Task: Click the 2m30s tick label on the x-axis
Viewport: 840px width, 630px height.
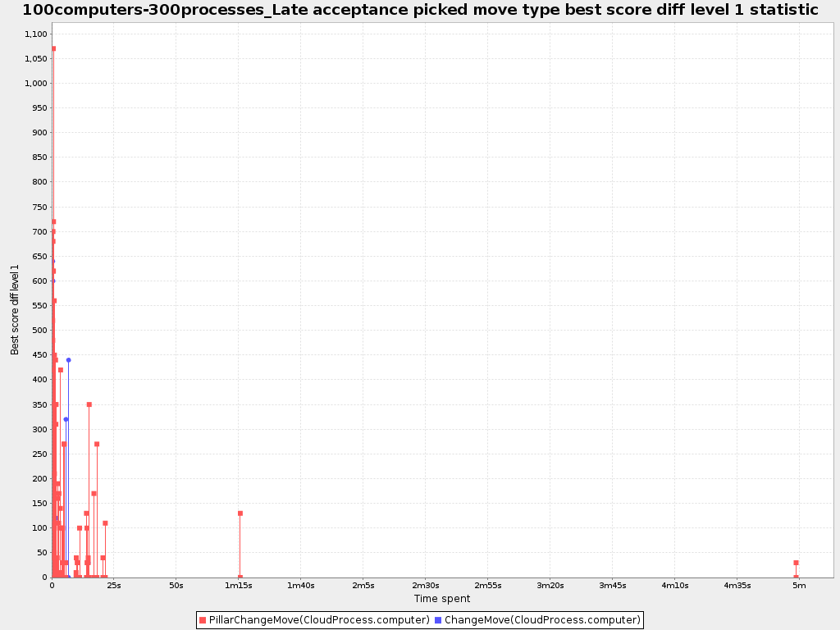Action: point(427,585)
